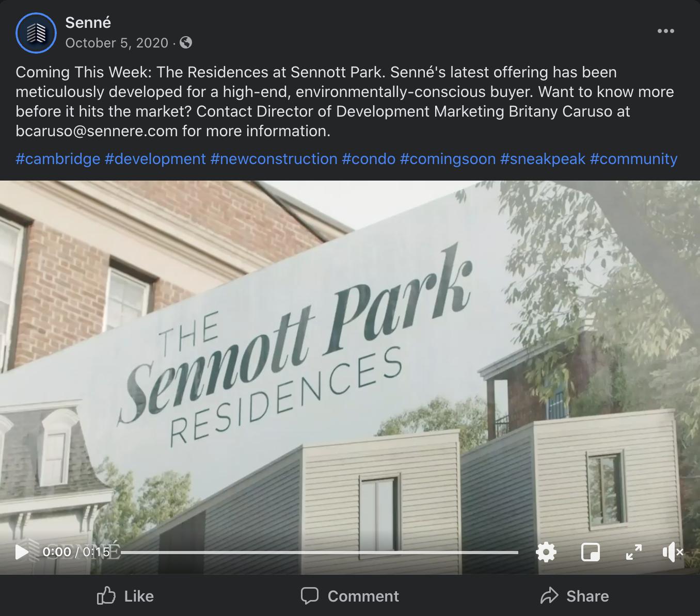Open the post options ellipsis menu
Screen dimensions: 700x616
pyautogui.click(x=665, y=31)
